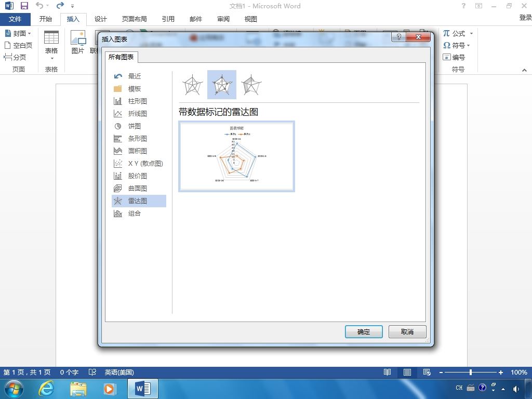Click the Redo arrow icon
Viewport: 532px width, 399px height.
coord(60,5)
